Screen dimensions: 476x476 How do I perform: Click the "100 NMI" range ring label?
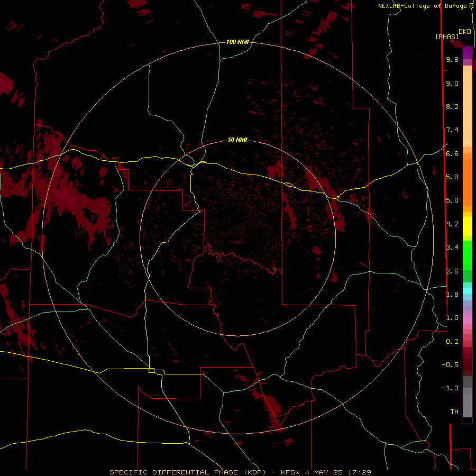(237, 42)
